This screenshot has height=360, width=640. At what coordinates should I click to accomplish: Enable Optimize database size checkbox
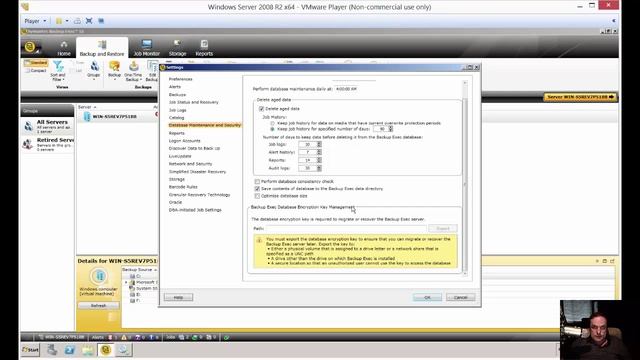[x=257, y=196]
